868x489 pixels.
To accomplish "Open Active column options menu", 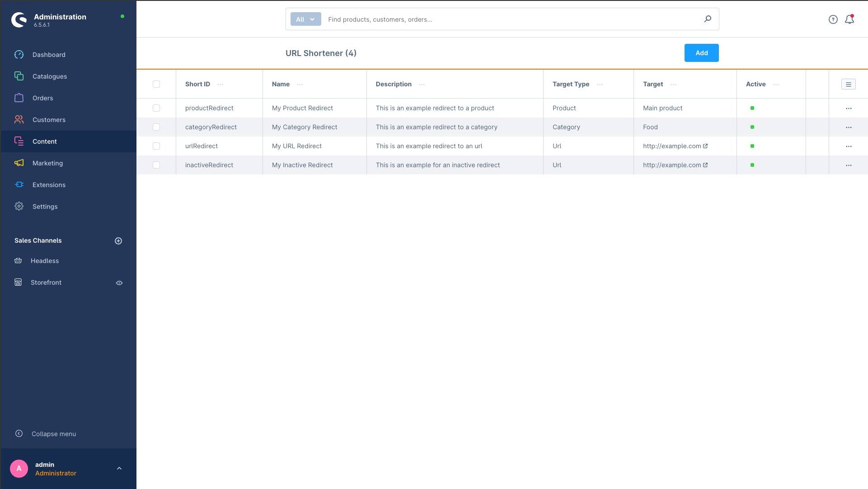I will click(x=776, y=85).
